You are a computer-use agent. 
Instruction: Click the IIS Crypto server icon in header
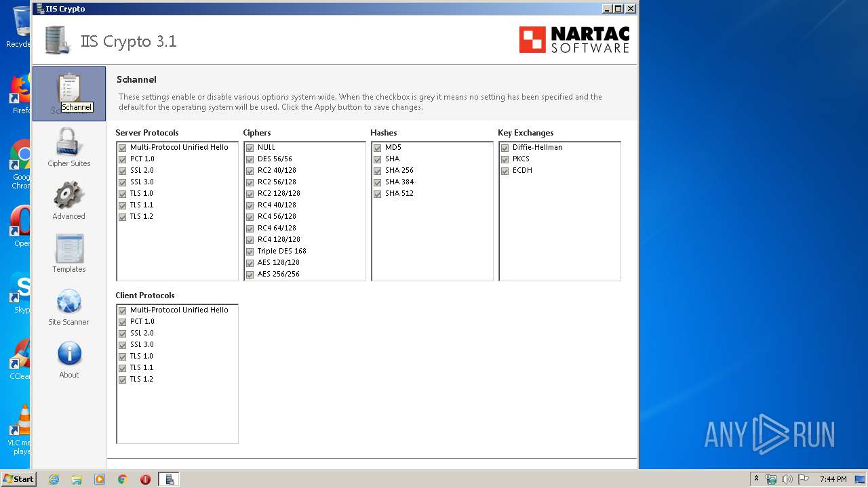point(58,40)
